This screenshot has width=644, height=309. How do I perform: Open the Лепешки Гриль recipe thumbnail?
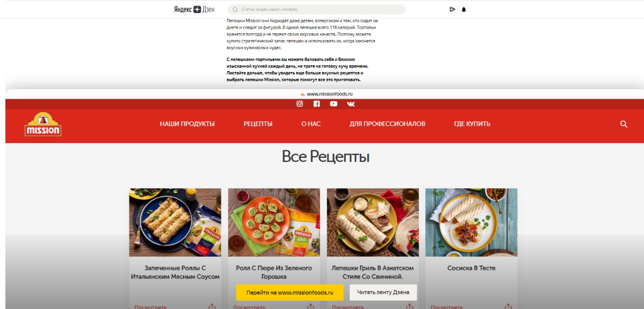click(x=373, y=223)
